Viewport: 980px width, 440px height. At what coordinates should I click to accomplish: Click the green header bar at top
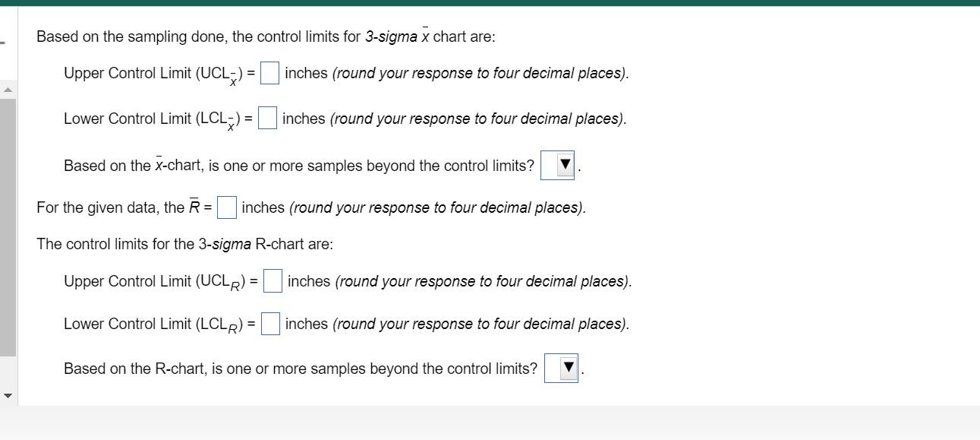tap(490, 3)
